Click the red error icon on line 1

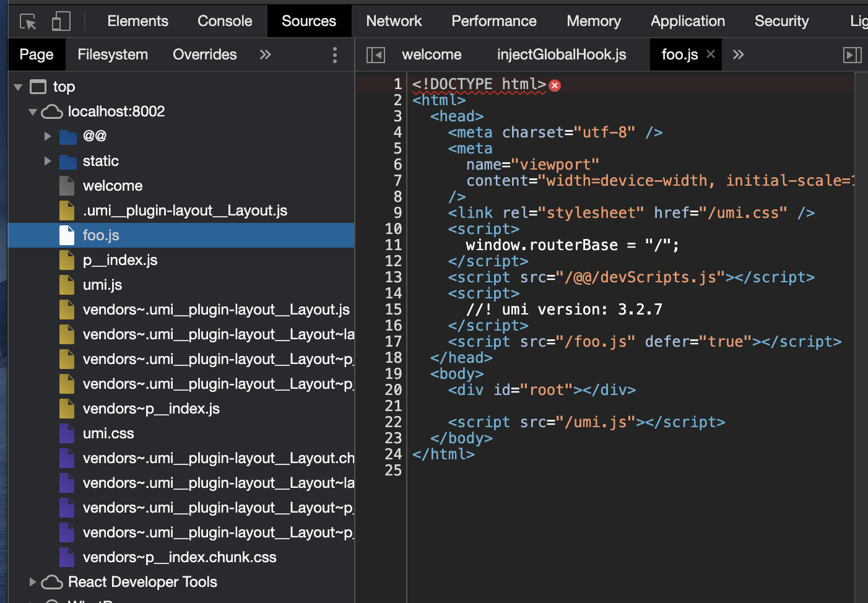tap(554, 85)
